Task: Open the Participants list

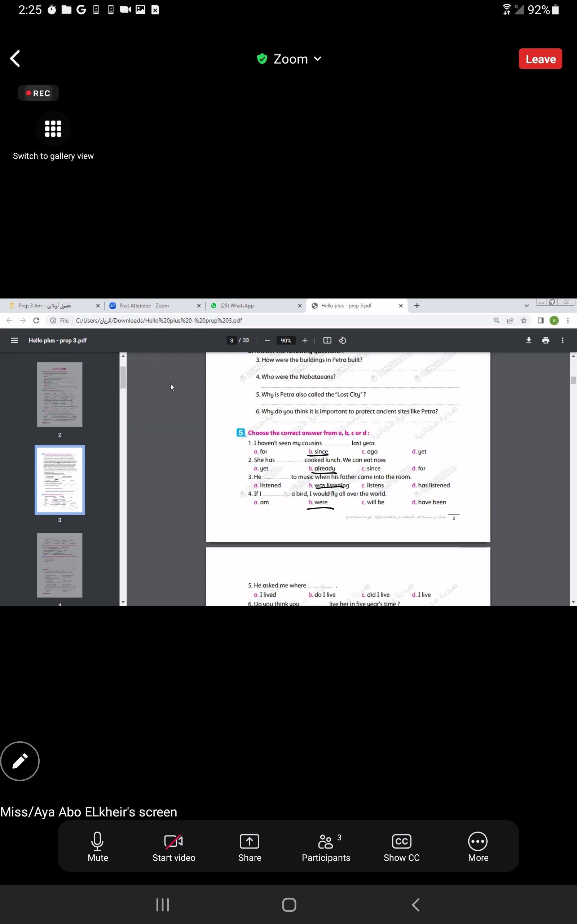Action: (326, 846)
